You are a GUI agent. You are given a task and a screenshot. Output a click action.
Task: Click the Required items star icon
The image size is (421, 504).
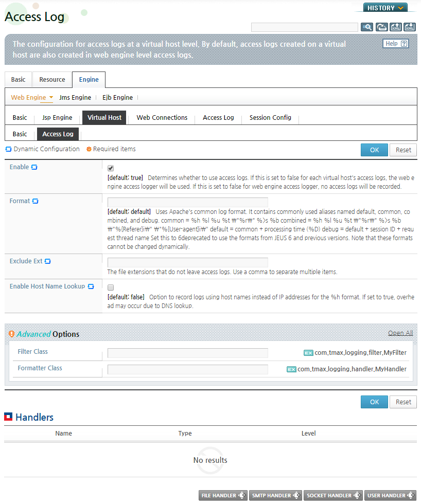[89, 149]
